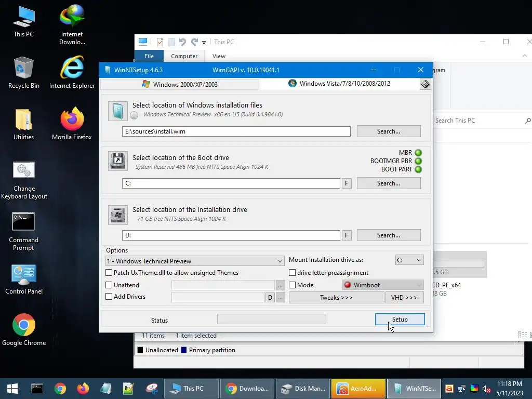Click the install.wim path input field
This screenshot has height=399, width=532.
pyautogui.click(x=236, y=131)
